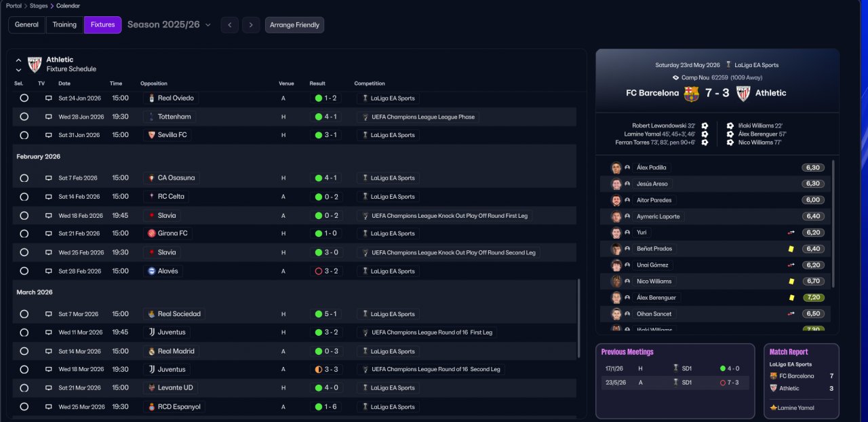Click the fixture list vertical scrollbar

click(x=578, y=318)
